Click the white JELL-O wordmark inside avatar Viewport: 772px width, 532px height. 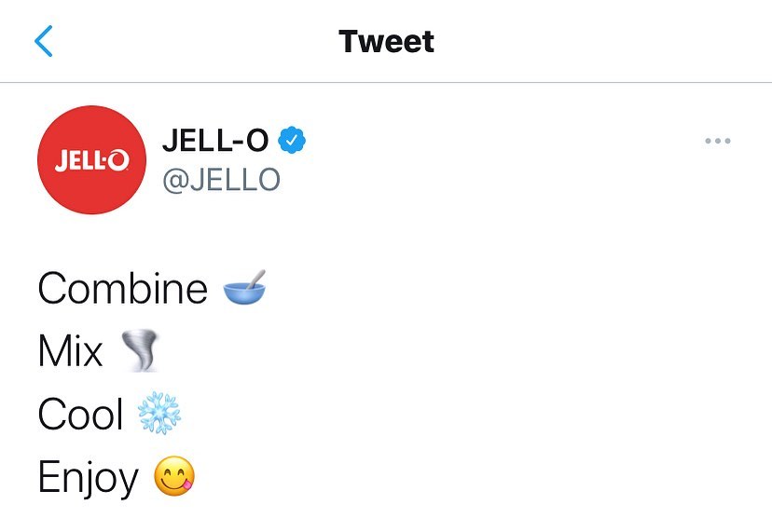(91, 161)
